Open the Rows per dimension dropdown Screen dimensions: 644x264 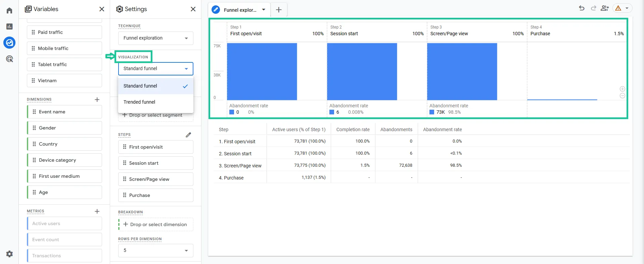tap(156, 251)
